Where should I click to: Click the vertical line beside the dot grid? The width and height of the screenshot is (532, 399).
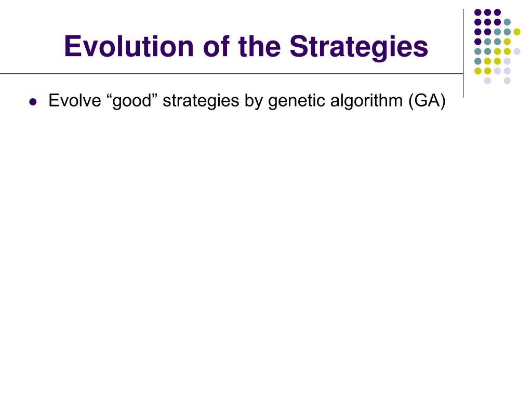(x=463, y=54)
